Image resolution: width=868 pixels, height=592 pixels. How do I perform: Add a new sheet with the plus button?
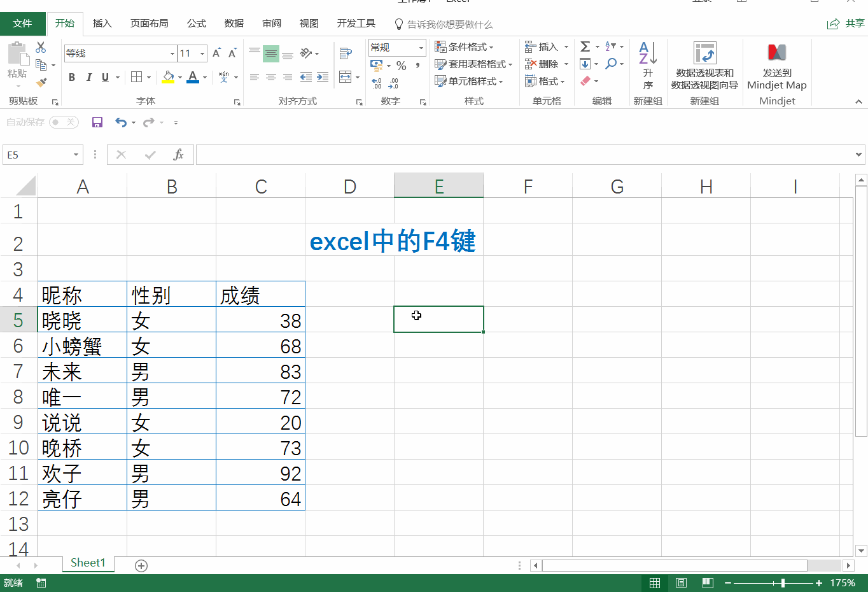(141, 566)
